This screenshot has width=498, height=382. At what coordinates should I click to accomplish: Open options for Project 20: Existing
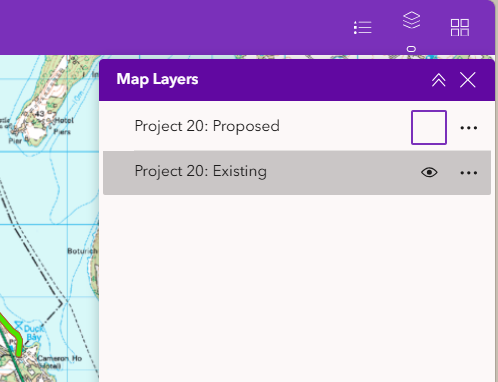click(469, 173)
